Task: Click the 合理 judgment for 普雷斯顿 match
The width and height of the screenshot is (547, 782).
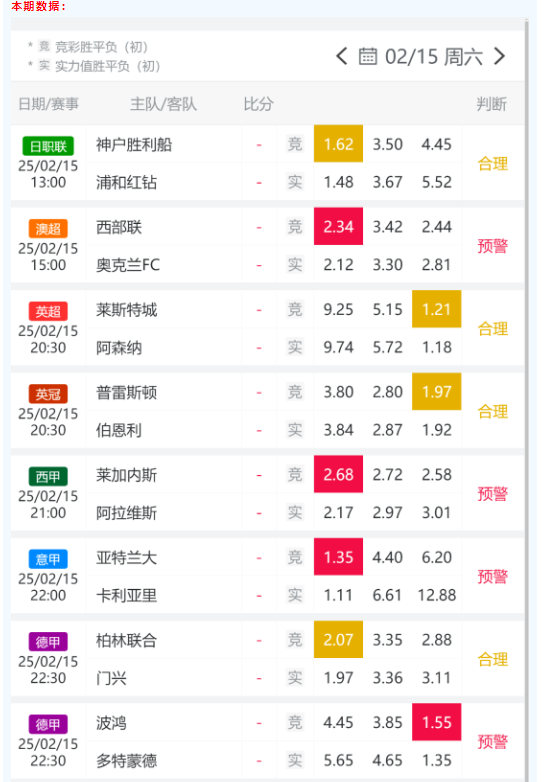Action: point(493,411)
